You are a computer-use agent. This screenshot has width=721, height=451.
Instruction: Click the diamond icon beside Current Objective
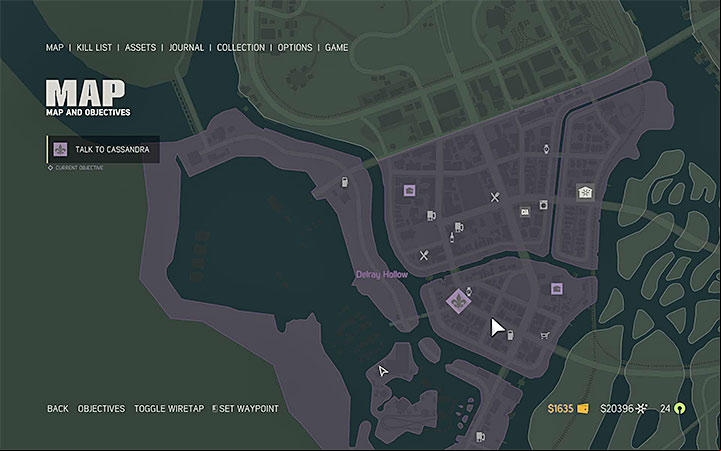tap(51, 168)
